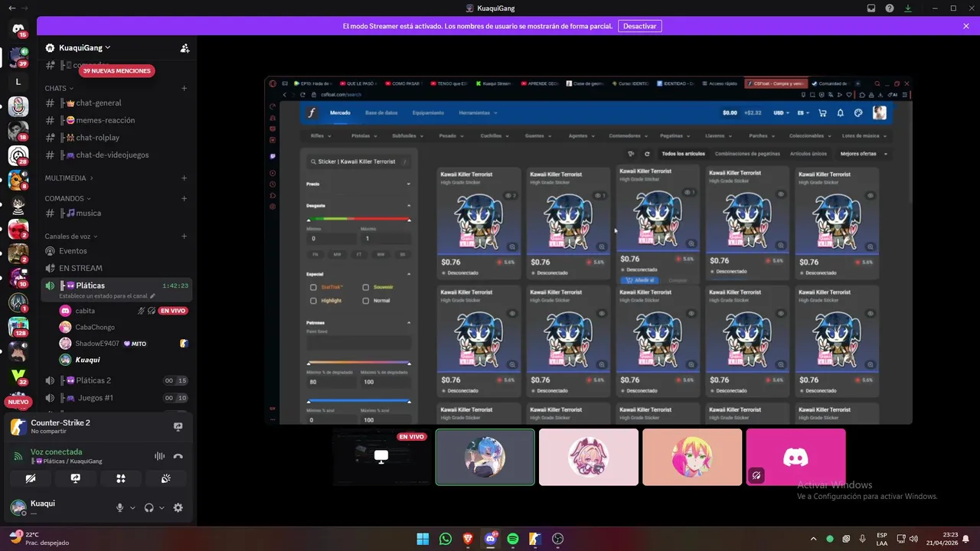Share your screen button in voice panel
The image size is (980, 551).
pos(75,478)
